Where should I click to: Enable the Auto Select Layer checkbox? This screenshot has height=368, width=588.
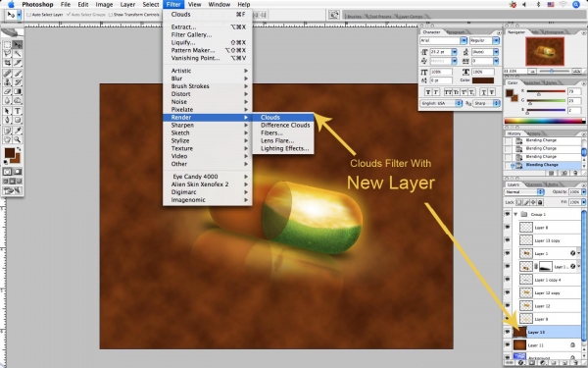(28, 15)
